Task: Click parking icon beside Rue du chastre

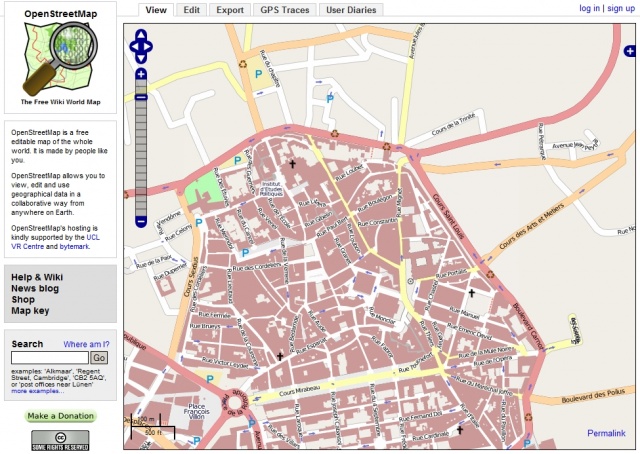Action: click(258, 74)
